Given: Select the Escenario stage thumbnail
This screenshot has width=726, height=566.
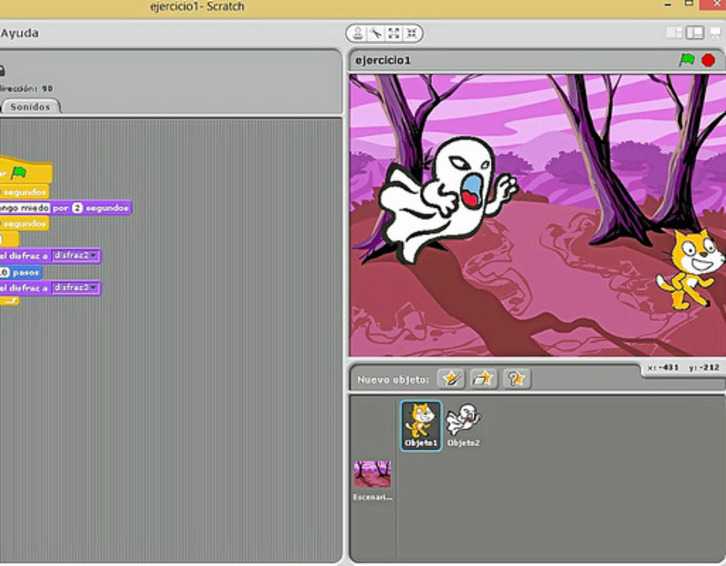Looking at the screenshot, I should pyautogui.click(x=373, y=478).
